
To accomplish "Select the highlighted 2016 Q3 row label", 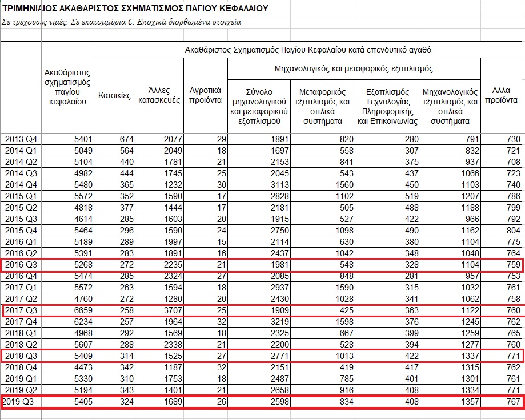I will coord(21,265).
